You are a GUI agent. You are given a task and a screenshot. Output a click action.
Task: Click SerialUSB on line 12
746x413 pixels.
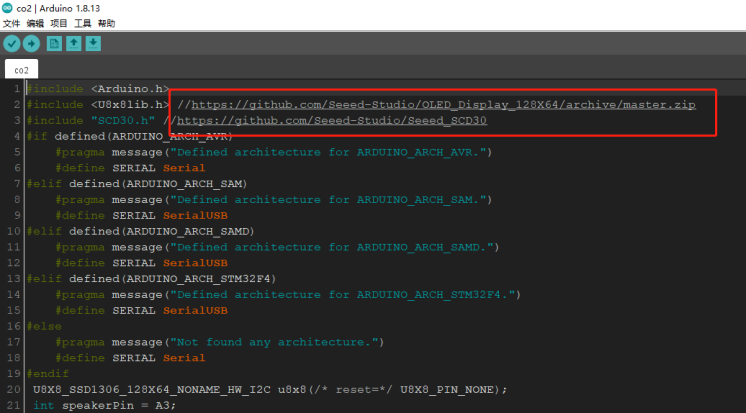195,263
